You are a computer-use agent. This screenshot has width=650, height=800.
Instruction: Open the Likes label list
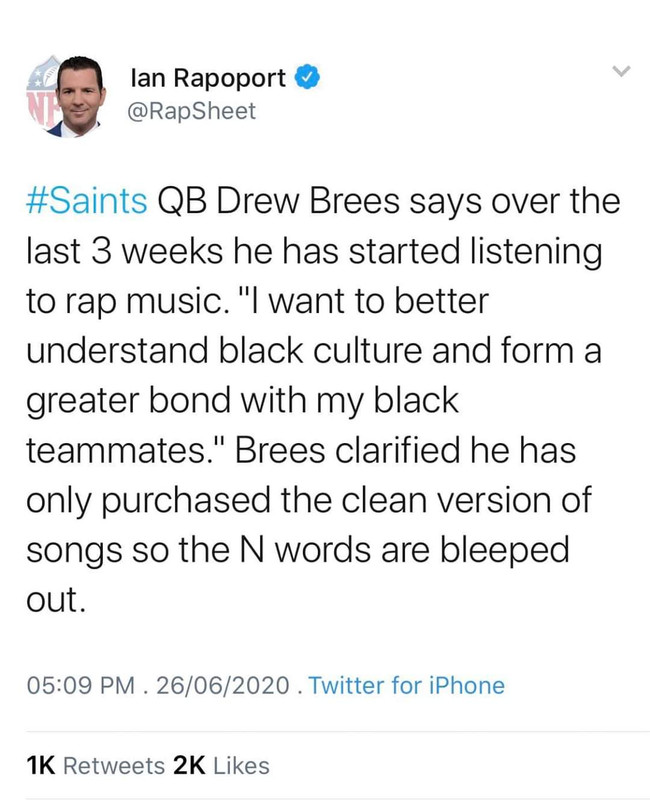coord(241,765)
